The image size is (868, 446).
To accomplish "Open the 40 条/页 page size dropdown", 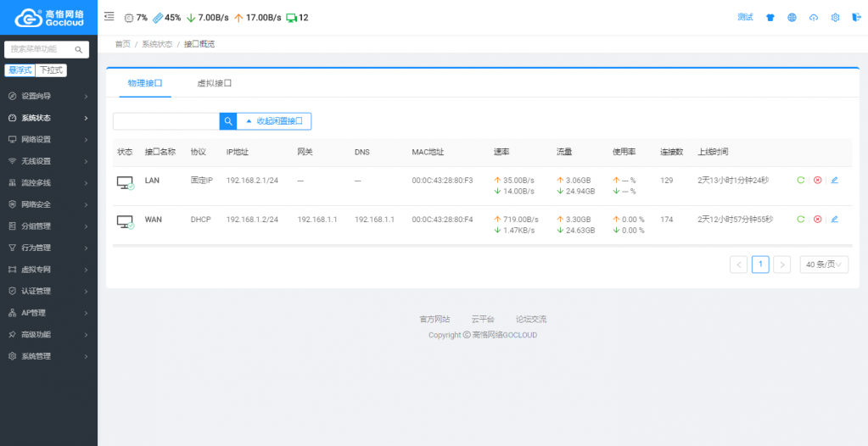I will [x=824, y=265].
